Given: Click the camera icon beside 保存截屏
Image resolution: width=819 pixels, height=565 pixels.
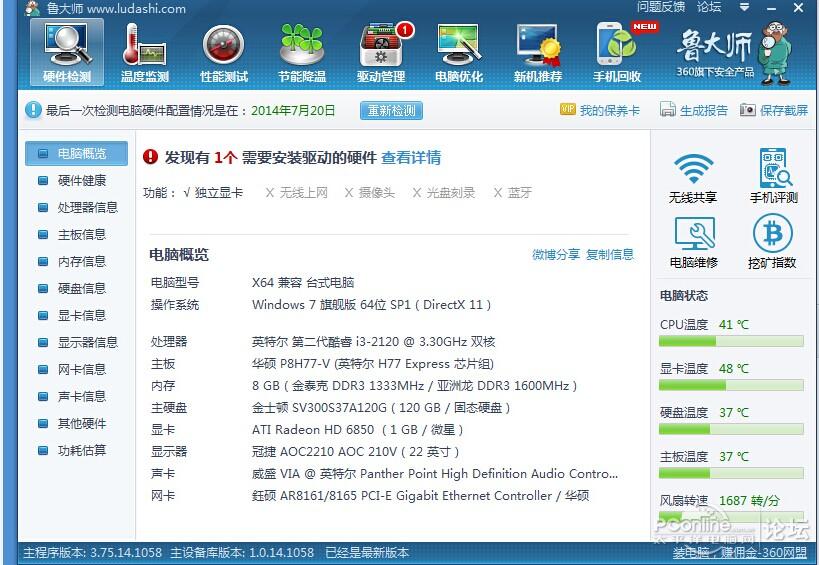Looking at the screenshot, I should click(x=747, y=110).
